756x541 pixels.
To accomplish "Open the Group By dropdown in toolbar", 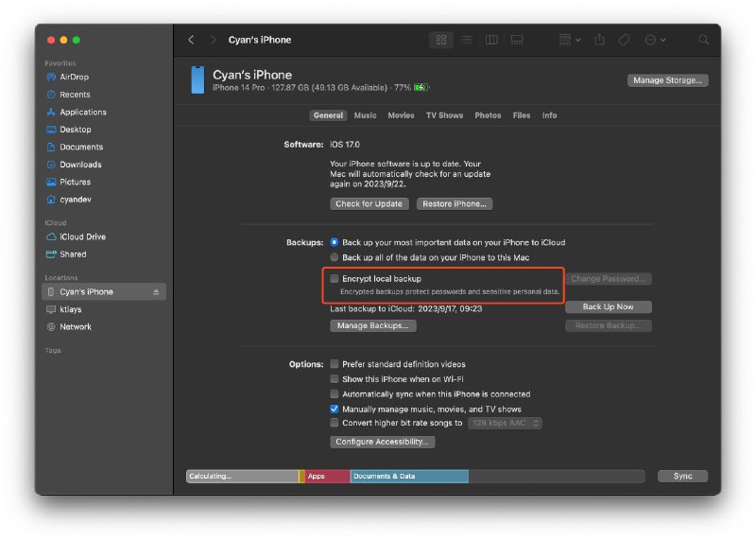I will tap(568, 40).
